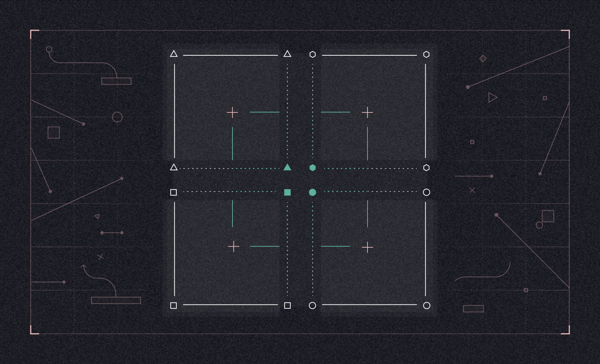Select the outlined triangle marker at top left
Image resolution: width=600 pixels, height=364 pixels.
[174, 54]
